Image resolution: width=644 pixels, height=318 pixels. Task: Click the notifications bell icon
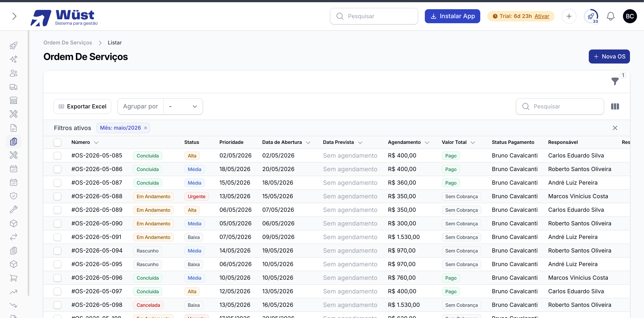click(610, 16)
